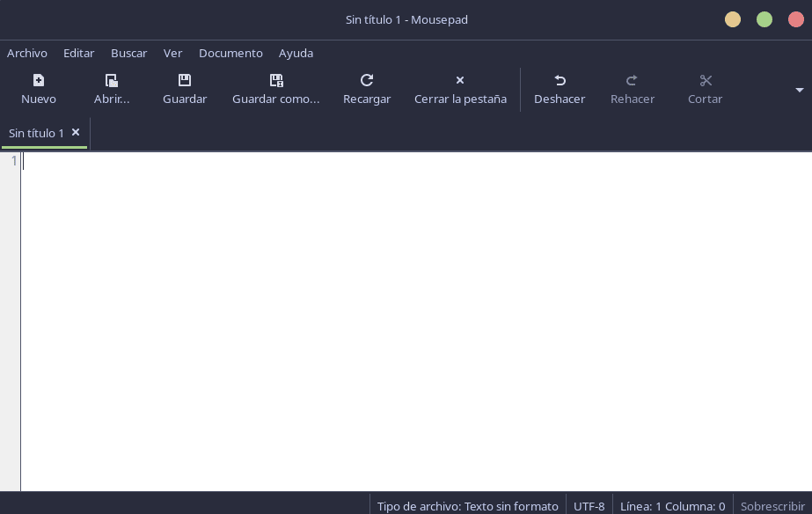Open a file with Abrir icon
Screen dimensions: 812x514
point(112,81)
